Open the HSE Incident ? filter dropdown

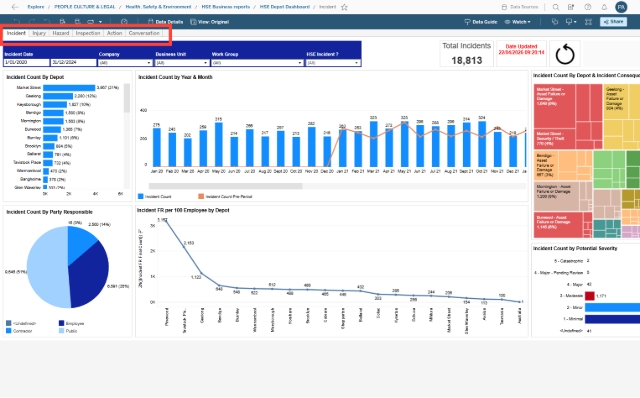click(333, 63)
